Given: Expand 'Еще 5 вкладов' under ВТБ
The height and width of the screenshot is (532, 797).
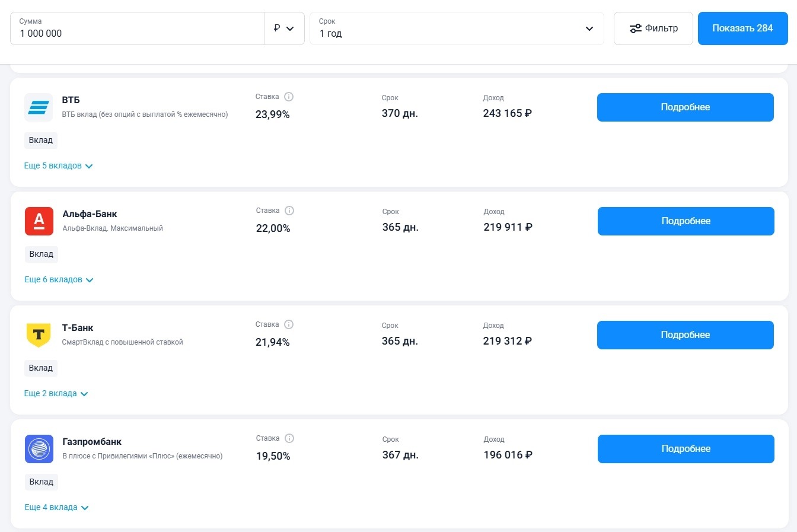Looking at the screenshot, I should (59, 166).
